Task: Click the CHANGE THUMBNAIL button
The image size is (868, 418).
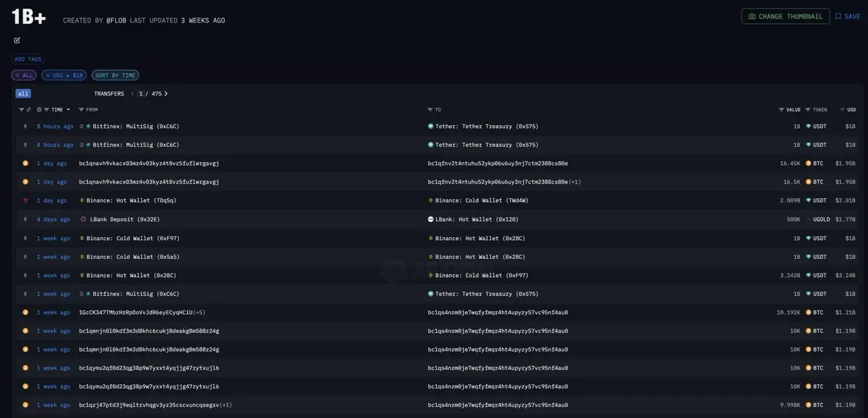Action: point(786,16)
